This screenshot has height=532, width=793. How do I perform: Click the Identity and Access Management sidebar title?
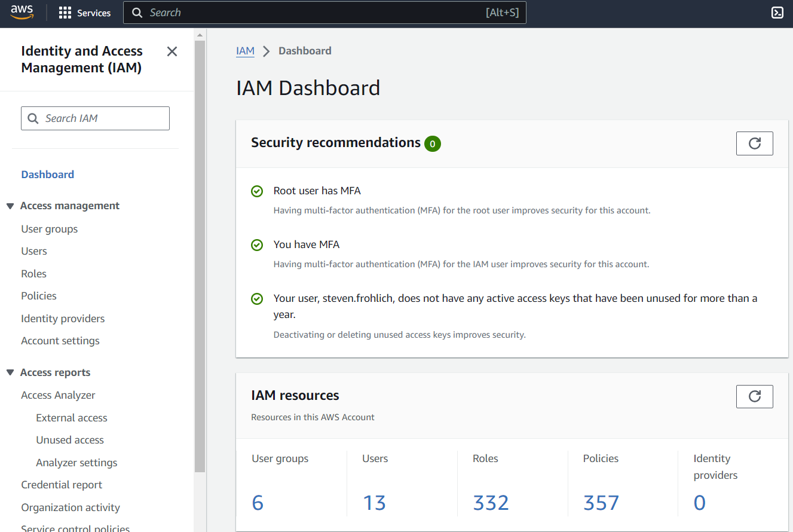tap(82, 60)
